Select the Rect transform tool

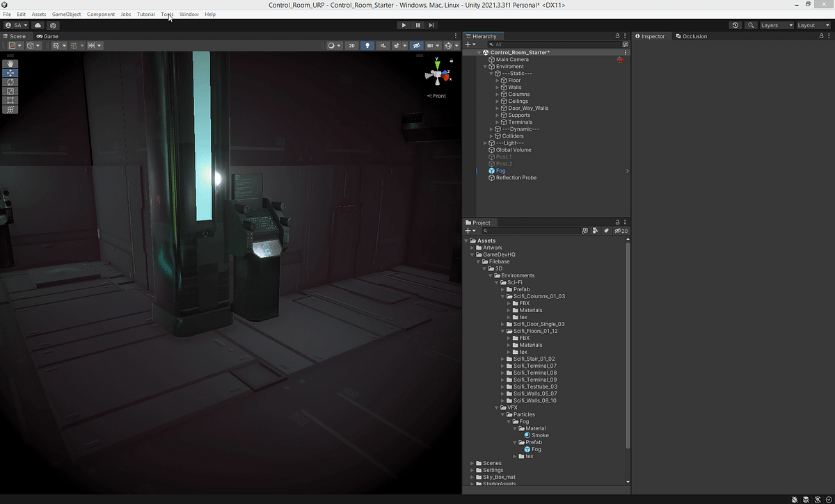click(10, 100)
